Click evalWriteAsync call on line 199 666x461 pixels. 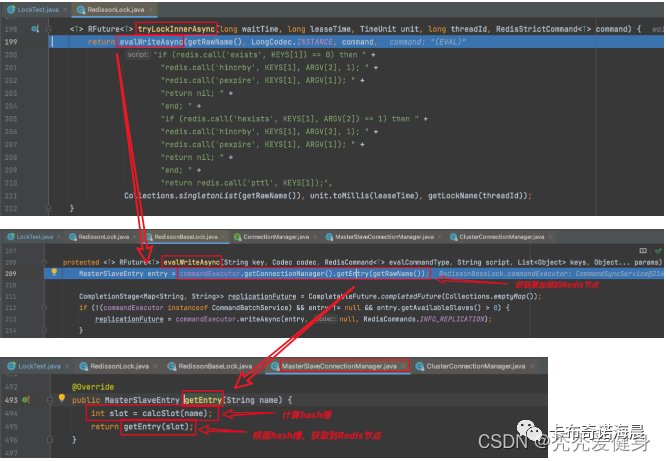click(x=150, y=42)
